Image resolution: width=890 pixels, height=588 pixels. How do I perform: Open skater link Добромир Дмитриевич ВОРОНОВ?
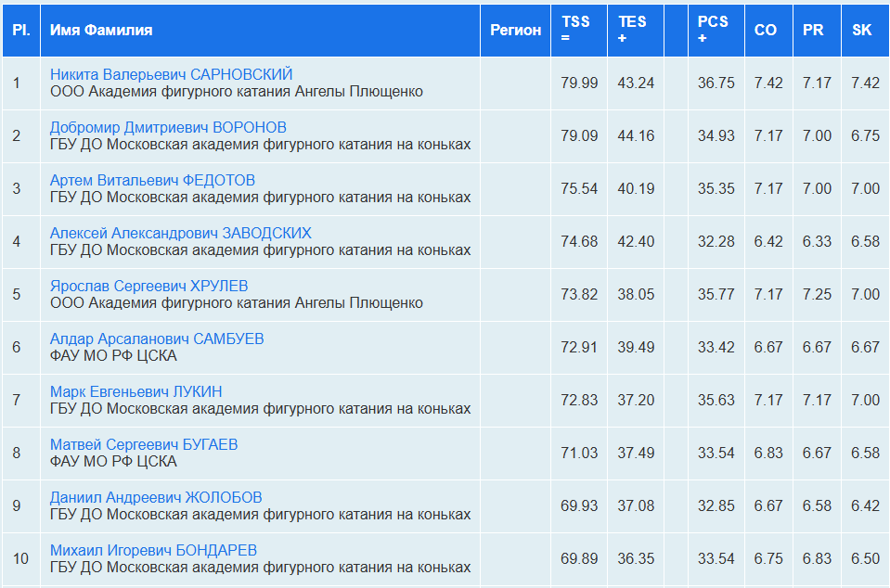pyautogui.click(x=168, y=127)
